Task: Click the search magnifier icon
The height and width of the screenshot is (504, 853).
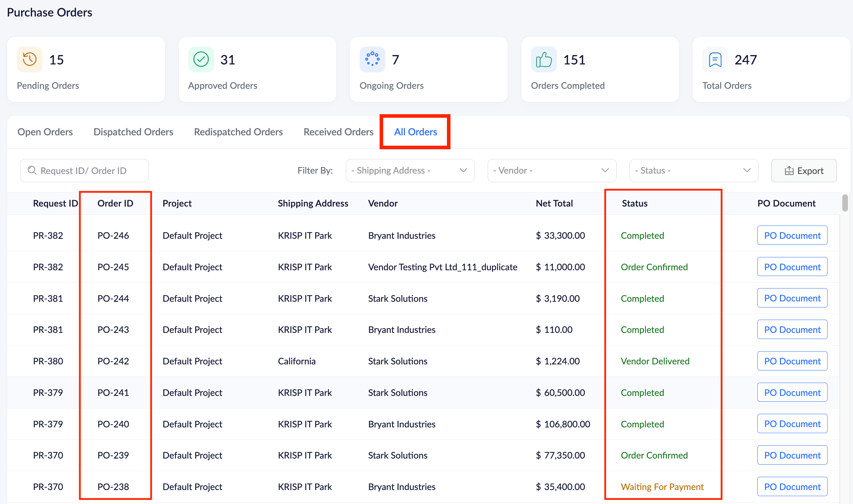Action: click(32, 170)
